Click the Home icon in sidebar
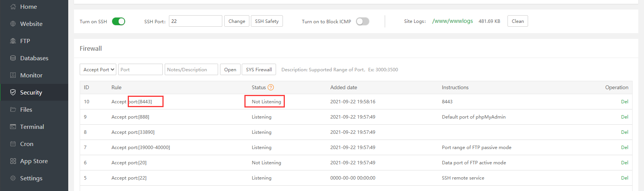Screen dimensions: 644x191 click(x=13, y=6)
